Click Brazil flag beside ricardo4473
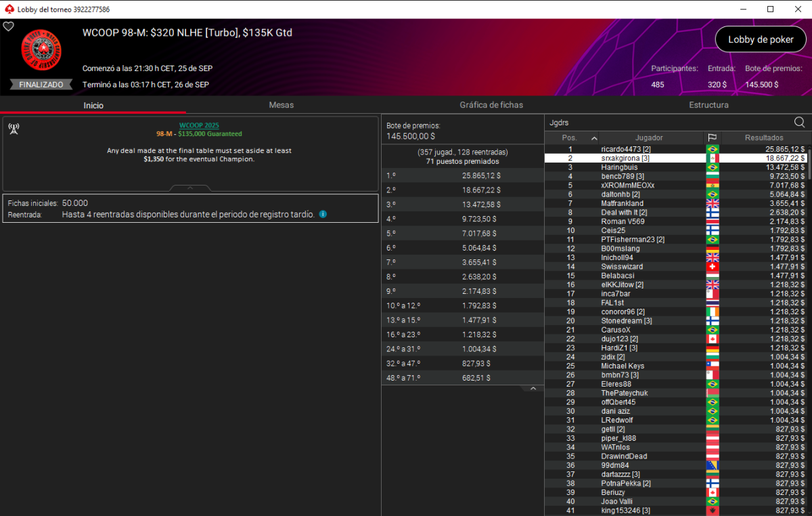 [x=712, y=149]
